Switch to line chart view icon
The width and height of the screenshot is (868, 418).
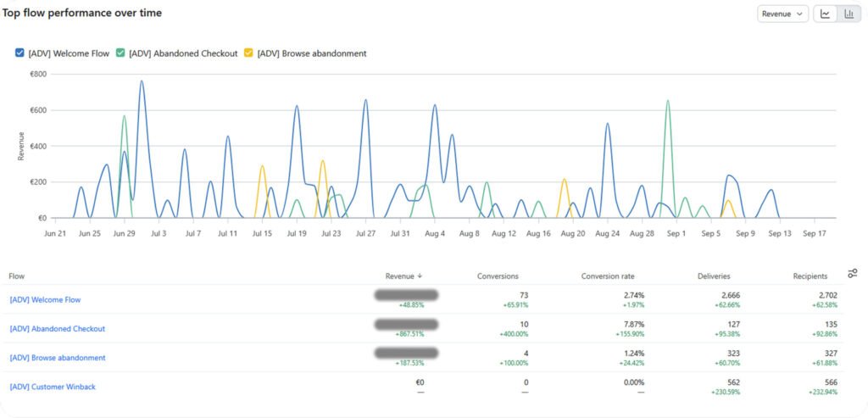825,14
